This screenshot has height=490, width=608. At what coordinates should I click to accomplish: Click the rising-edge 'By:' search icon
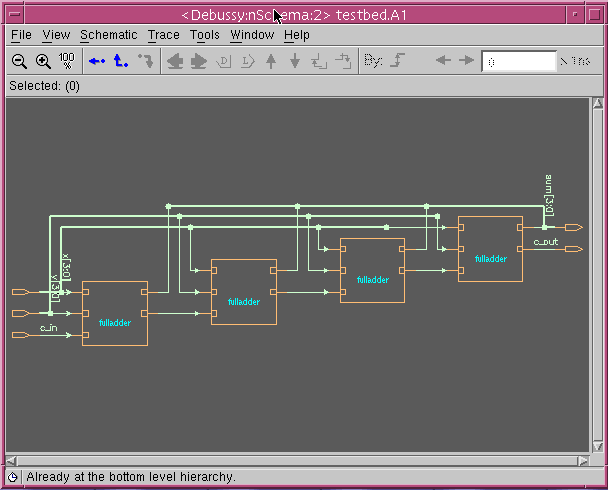pos(397,60)
